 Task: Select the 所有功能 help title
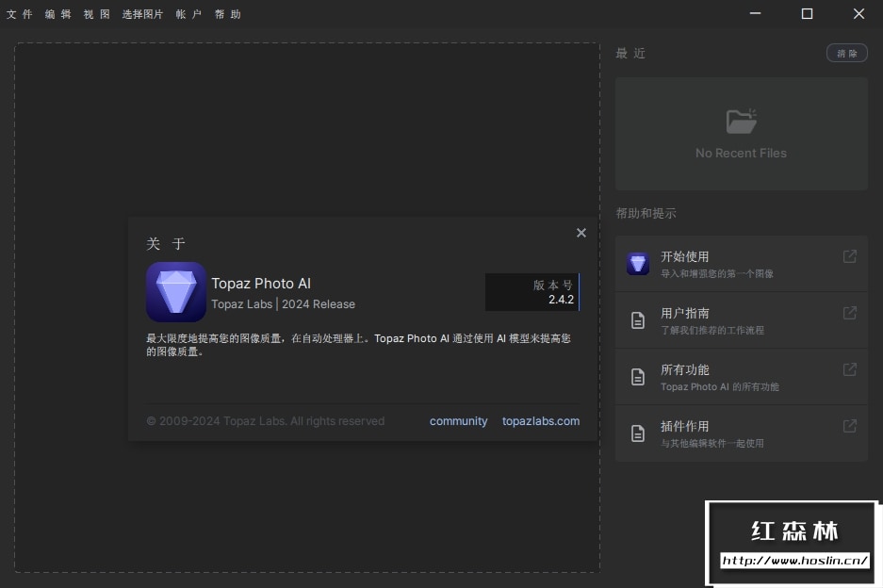point(685,369)
